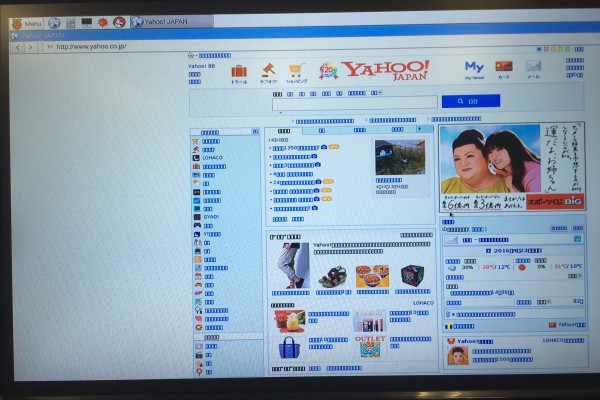The height and width of the screenshot is (400, 600).
Task: Open the jeans and sneakers shopping thumbnail
Action: pyautogui.click(x=292, y=266)
